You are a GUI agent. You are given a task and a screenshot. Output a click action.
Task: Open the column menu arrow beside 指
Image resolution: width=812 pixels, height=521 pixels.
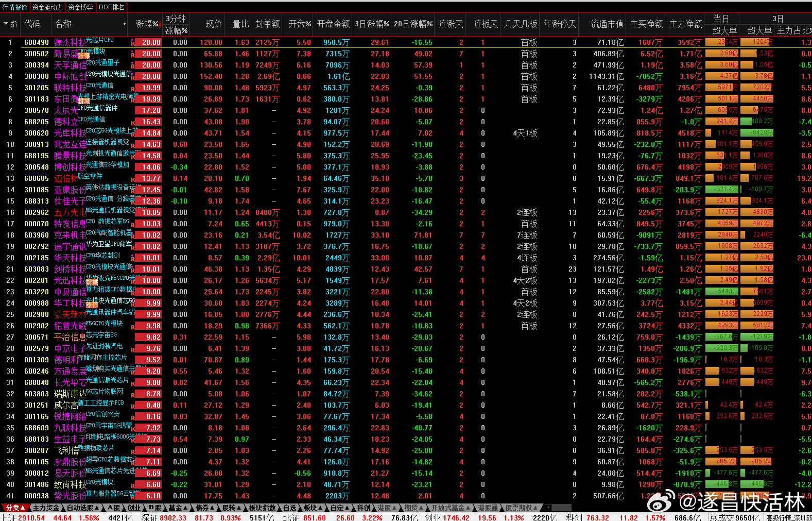(6, 24)
